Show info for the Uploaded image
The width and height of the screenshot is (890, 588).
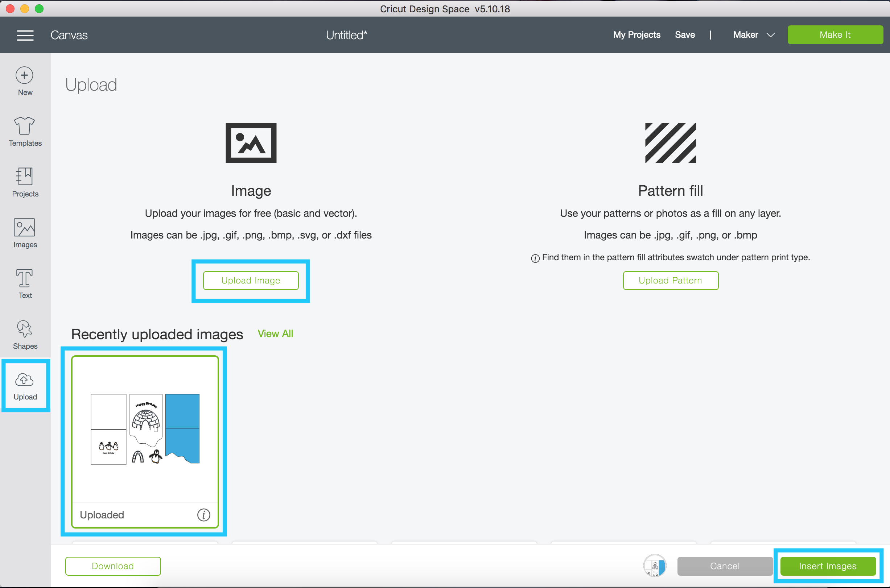click(x=204, y=515)
